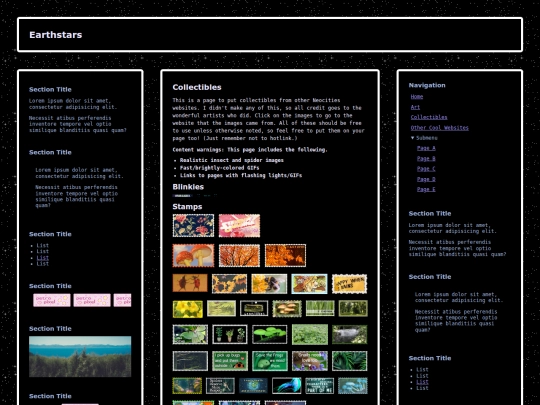Viewport: 540px width, 405px height.
Task: Select the sunflower pattern stamp
Action: (229, 284)
